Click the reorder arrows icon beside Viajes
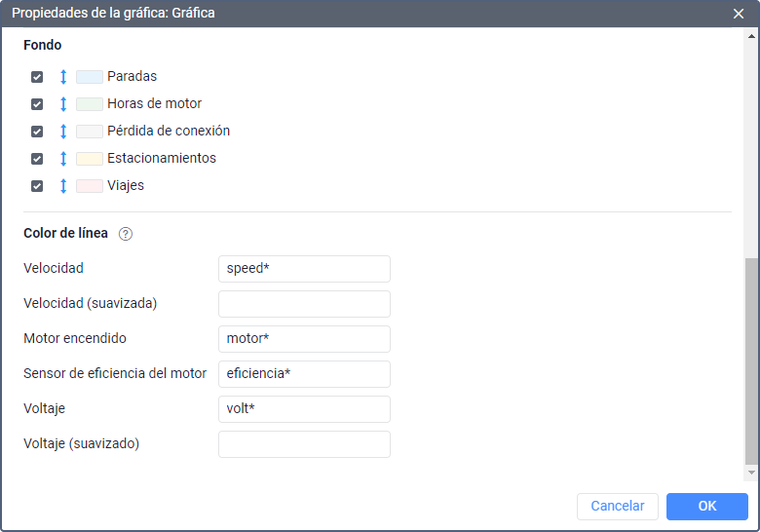This screenshot has width=760, height=532. coord(63,185)
